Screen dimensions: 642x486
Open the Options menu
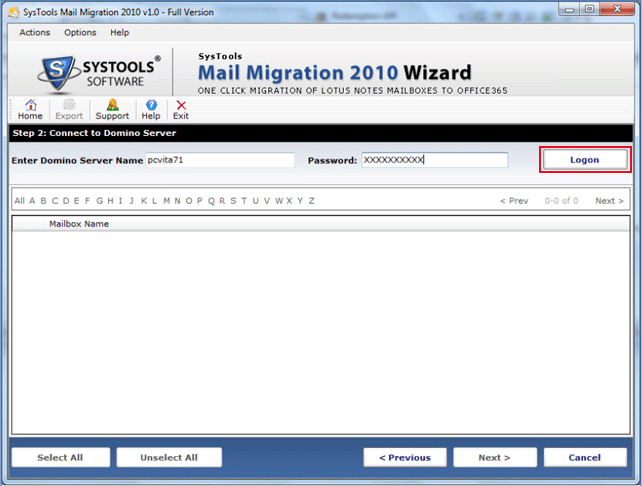click(x=80, y=32)
